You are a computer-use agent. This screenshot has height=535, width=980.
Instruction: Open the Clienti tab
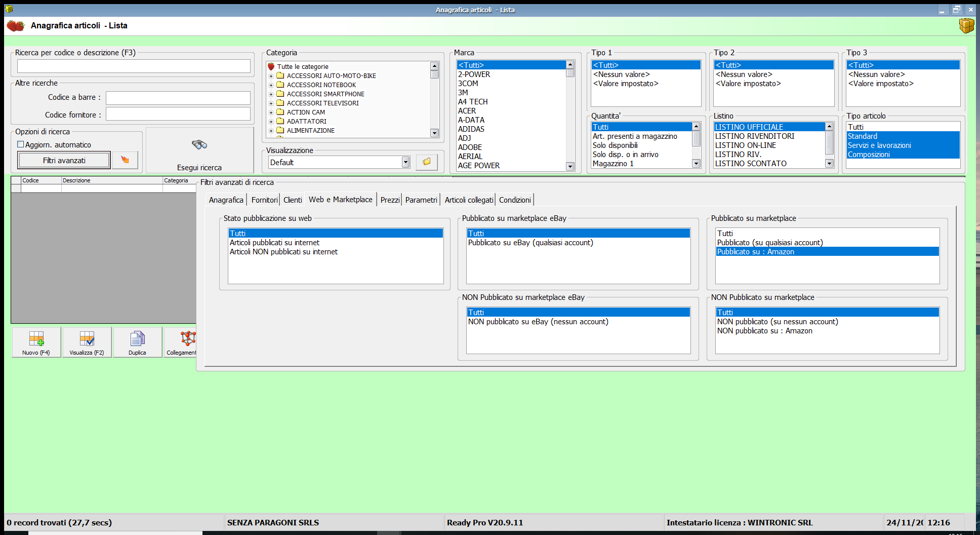point(293,200)
